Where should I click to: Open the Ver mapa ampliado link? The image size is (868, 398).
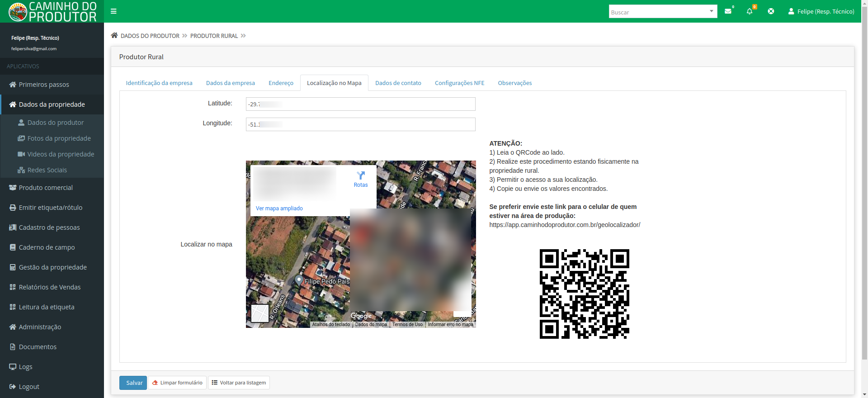[279, 208]
